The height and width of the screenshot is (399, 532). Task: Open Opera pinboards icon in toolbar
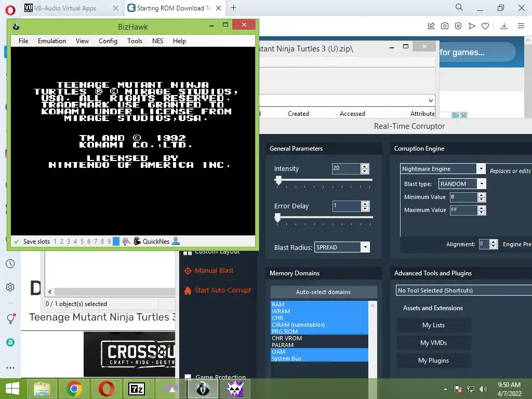click(431, 26)
